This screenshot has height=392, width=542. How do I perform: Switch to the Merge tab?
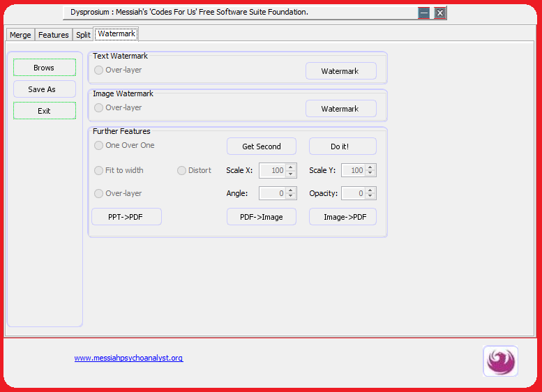(20, 35)
